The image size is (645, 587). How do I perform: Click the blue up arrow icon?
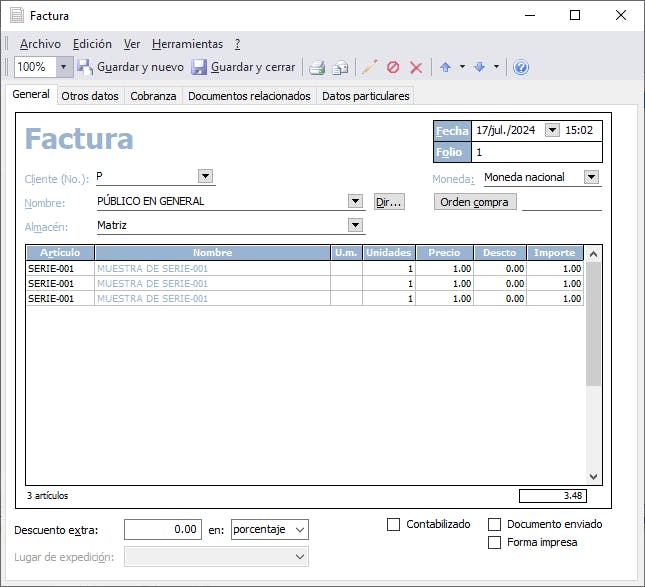pyautogui.click(x=445, y=67)
